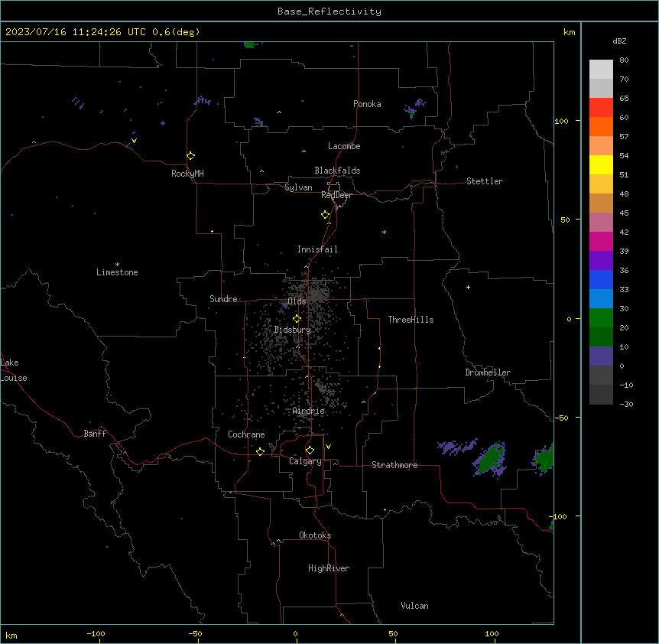Click the RockyMH label
Viewport: 659px width, 644px height.
187,174
